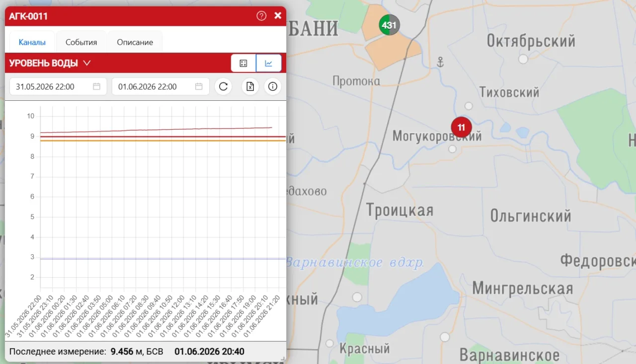636x364 pixels.
Task: Switch to the Каналы tab
Action: (32, 42)
